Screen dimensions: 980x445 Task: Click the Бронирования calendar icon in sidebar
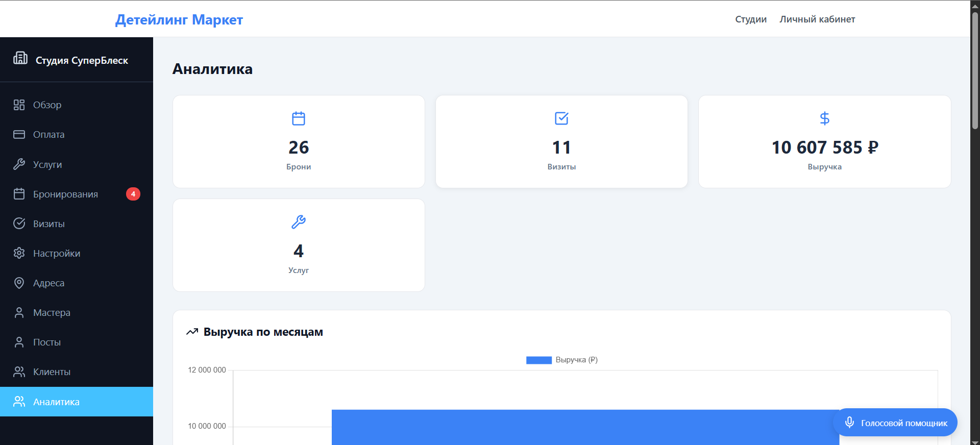coord(19,194)
